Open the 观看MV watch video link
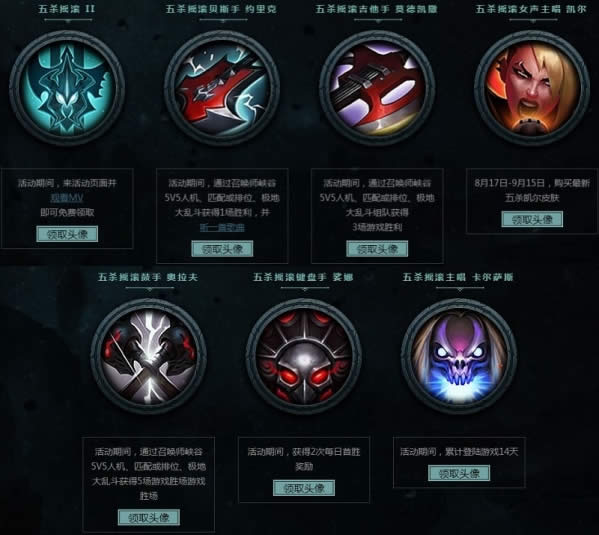Screen dimensions: 599x535 [67, 198]
